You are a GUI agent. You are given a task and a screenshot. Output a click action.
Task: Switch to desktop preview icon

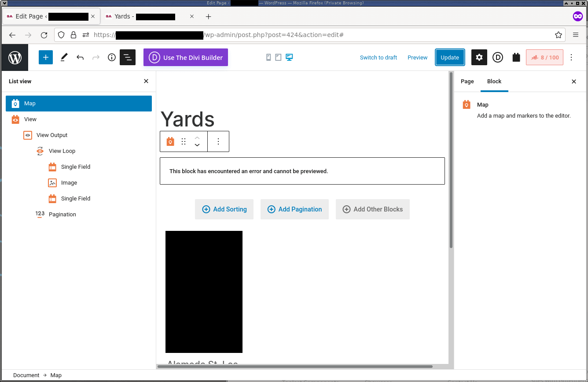(289, 57)
